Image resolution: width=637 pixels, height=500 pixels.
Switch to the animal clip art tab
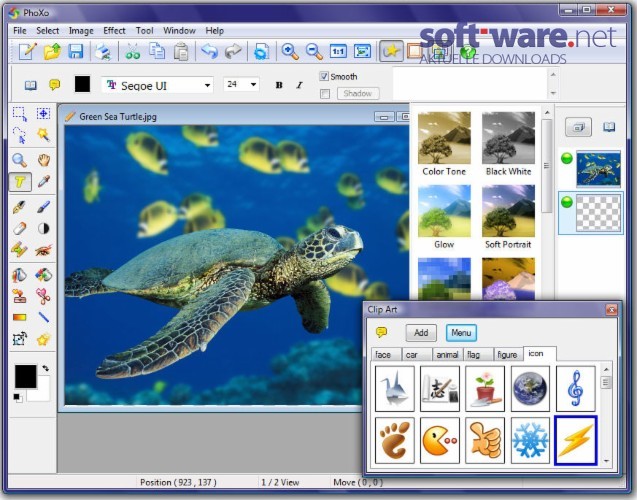[447, 355]
